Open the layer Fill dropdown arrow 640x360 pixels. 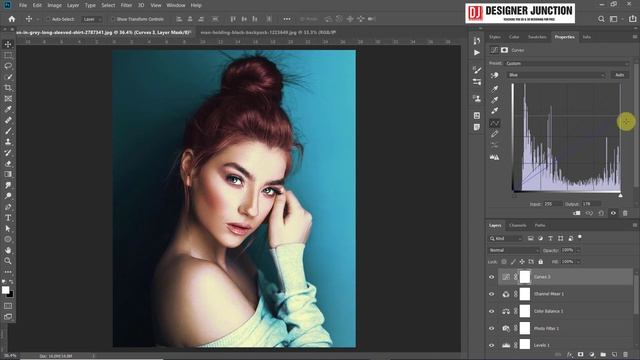pos(578,262)
